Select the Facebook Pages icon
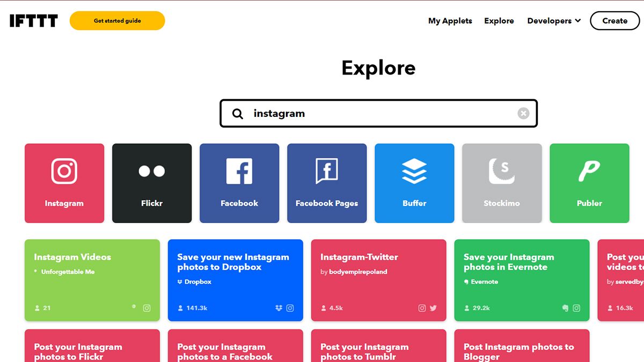This screenshot has height=362, width=644. click(x=326, y=171)
